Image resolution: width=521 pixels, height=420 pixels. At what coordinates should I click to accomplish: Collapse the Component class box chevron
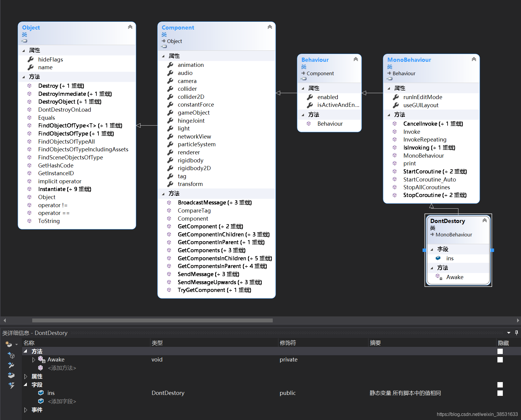pyautogui.click(x=270, y=27)
